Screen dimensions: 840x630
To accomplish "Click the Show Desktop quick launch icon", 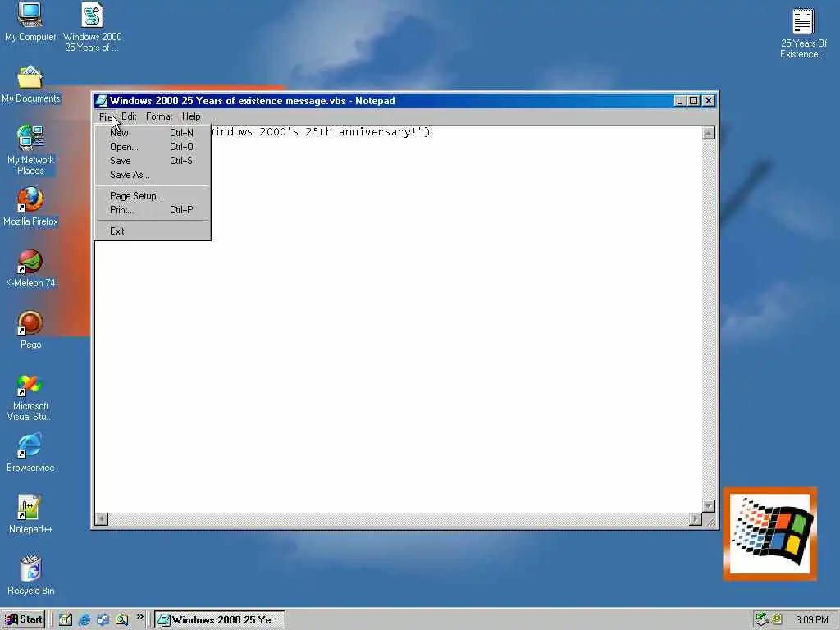I will click(66, 620).
